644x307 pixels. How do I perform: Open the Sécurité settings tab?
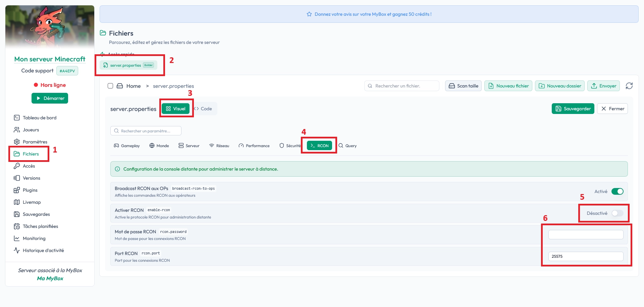pyautogui.click(x=290, y=146)
